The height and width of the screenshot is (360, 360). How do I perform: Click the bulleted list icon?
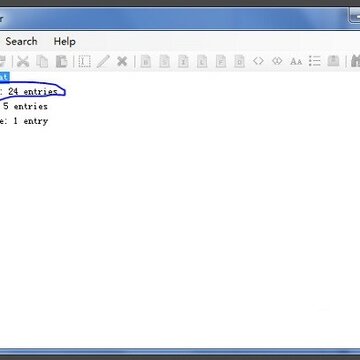coord(314,61)
